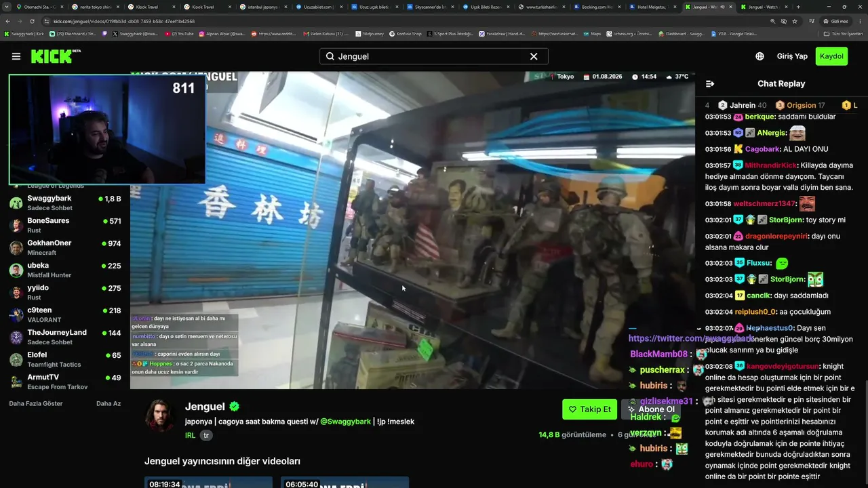This screenshot has height=488, width=868.
Task: Click Elofel avatar in sidebar
Action: point(16,359)
